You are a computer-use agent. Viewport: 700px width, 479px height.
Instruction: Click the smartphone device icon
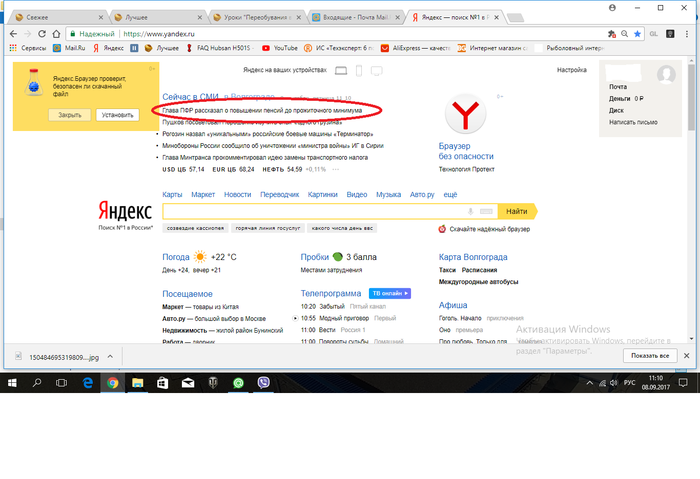359,71
